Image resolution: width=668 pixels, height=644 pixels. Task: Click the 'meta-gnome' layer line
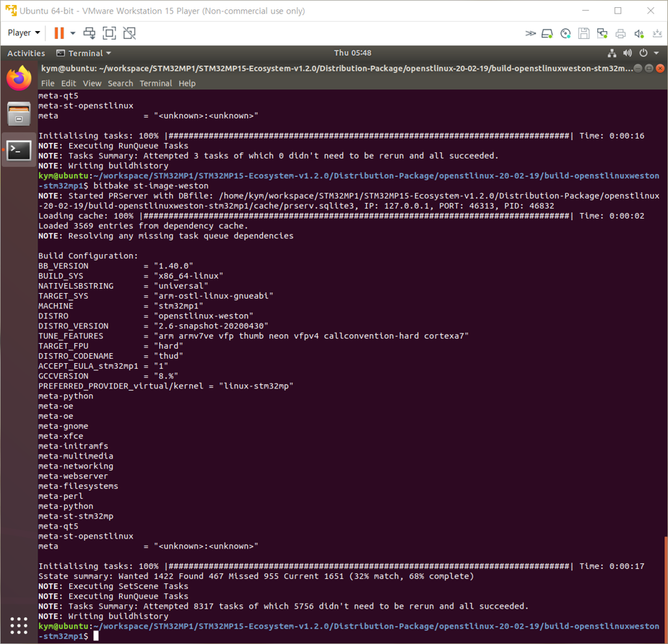pos(64,426)
